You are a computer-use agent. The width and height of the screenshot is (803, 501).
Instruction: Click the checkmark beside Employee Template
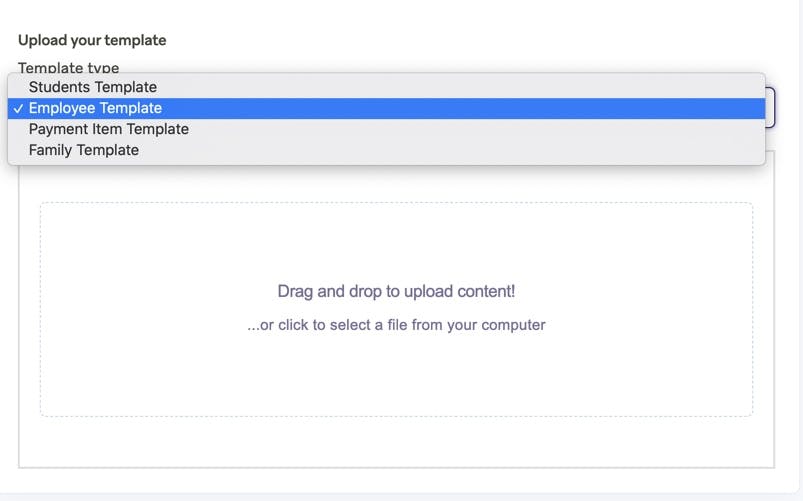(x=19, y=108)
